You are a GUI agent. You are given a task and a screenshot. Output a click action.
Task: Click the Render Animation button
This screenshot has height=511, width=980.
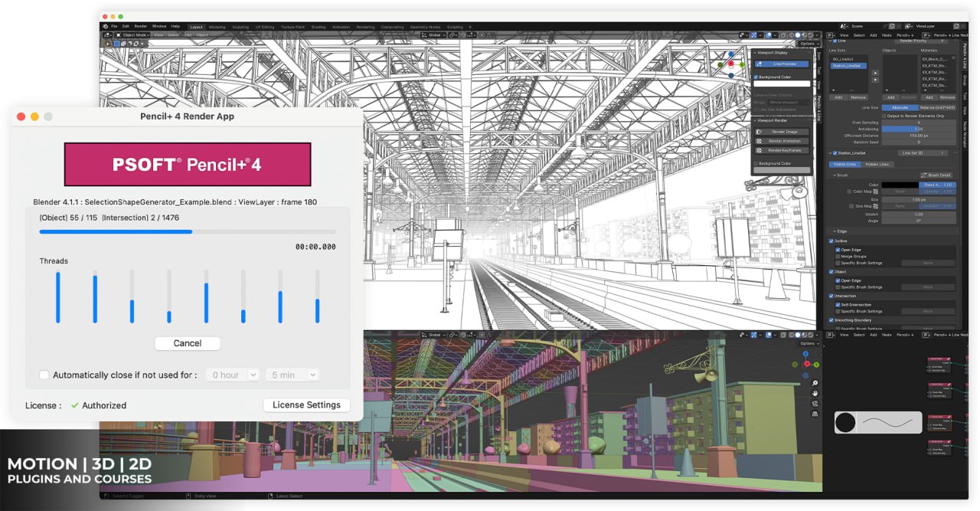click(x=782, y=141)
